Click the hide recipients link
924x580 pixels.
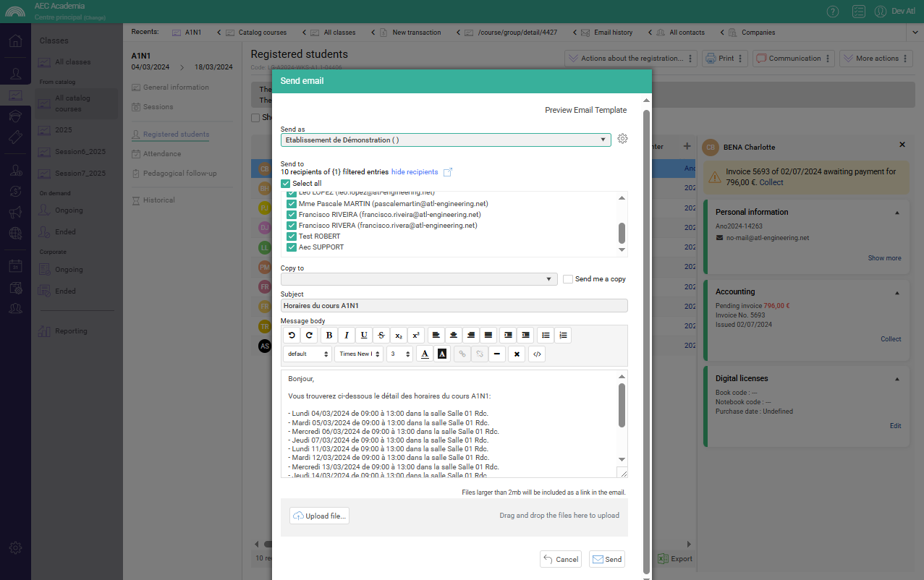click(415, 172)
